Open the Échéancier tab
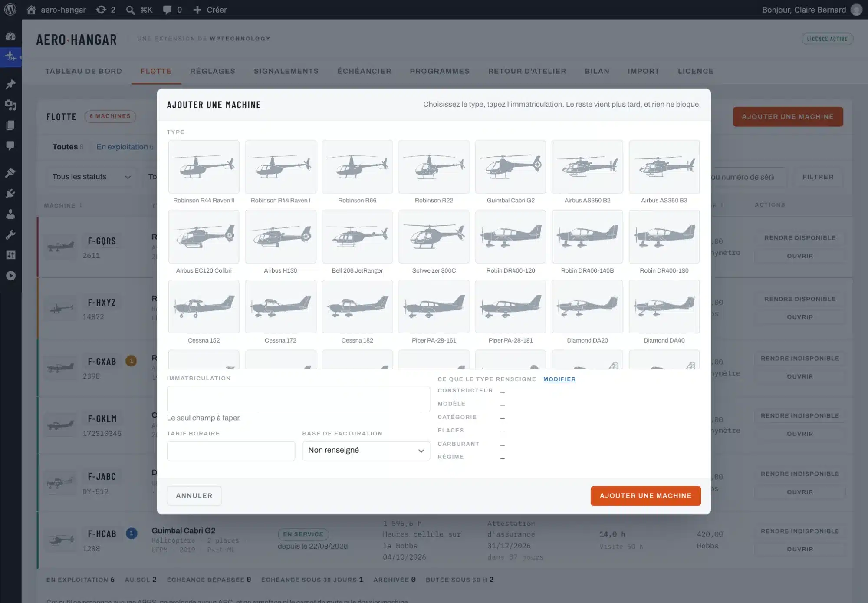868x603 pixels. pos(364,71)
